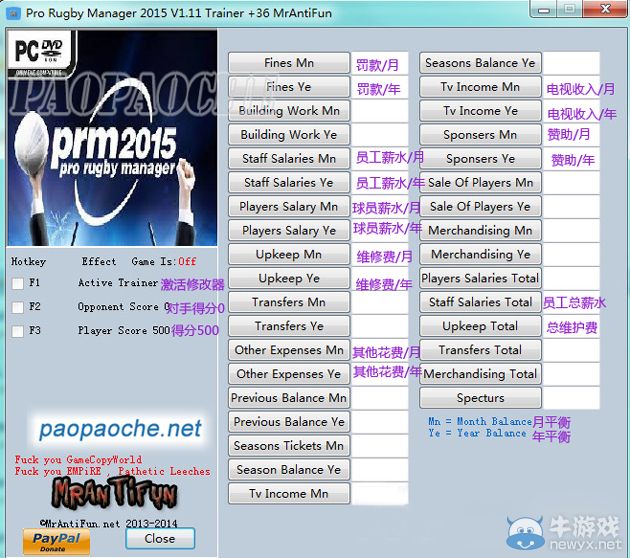Click the Close button below the MrAntiFun logo

(x=160, y=539)
